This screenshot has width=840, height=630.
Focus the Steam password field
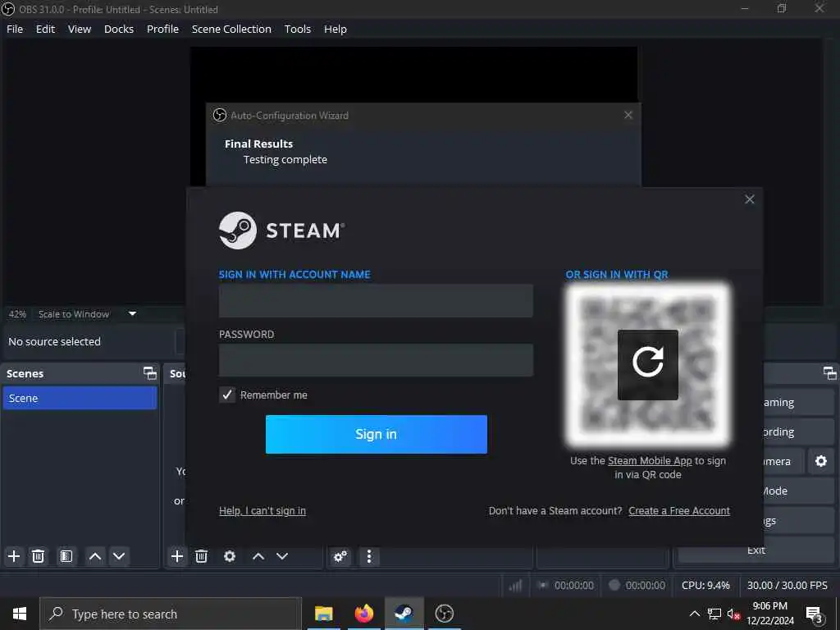pos(376,359)
